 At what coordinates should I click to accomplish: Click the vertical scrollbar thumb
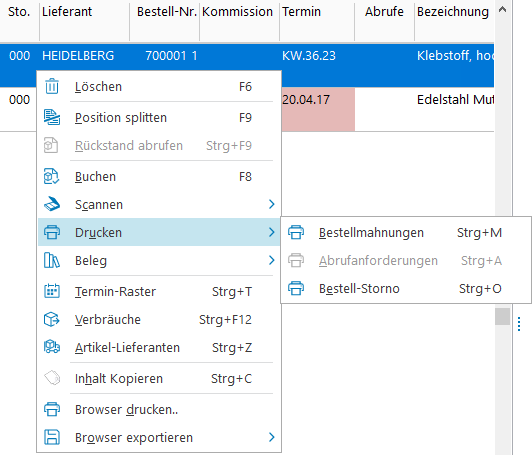tap(502, 317)
